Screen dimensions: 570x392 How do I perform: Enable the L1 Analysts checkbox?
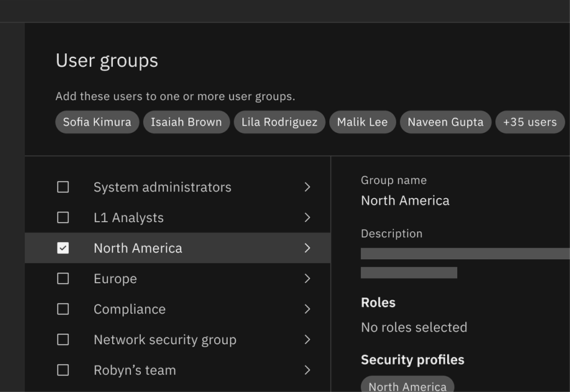tap(63, 218)
